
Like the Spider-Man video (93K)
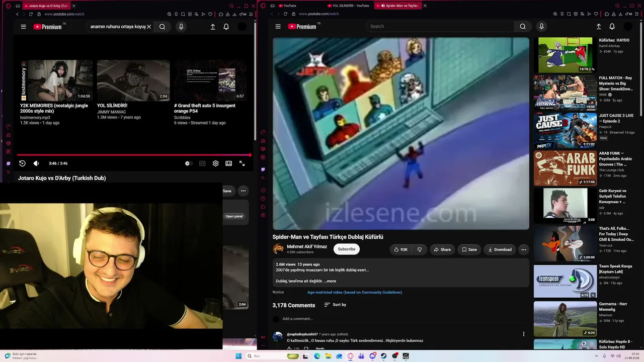click(x=400, y=249)
